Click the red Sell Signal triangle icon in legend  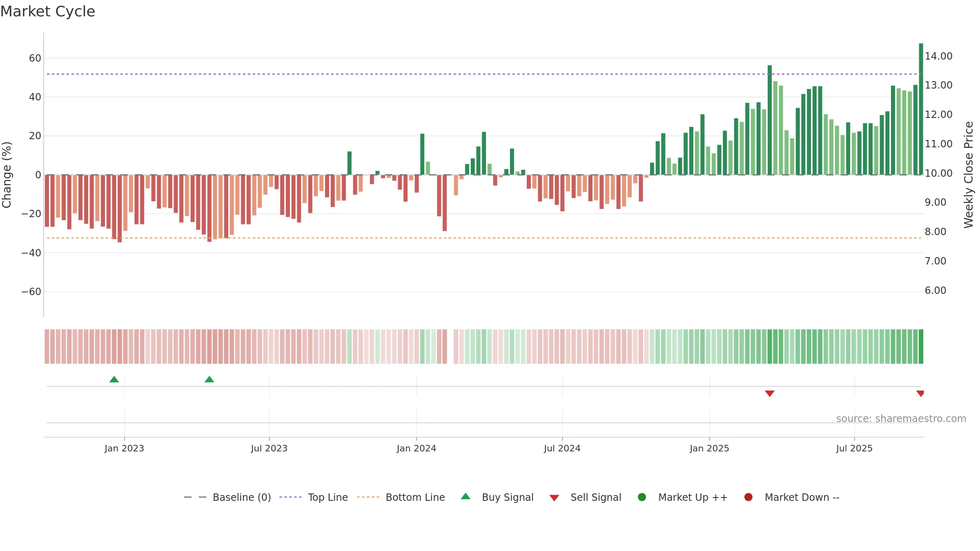coord(554,498)
